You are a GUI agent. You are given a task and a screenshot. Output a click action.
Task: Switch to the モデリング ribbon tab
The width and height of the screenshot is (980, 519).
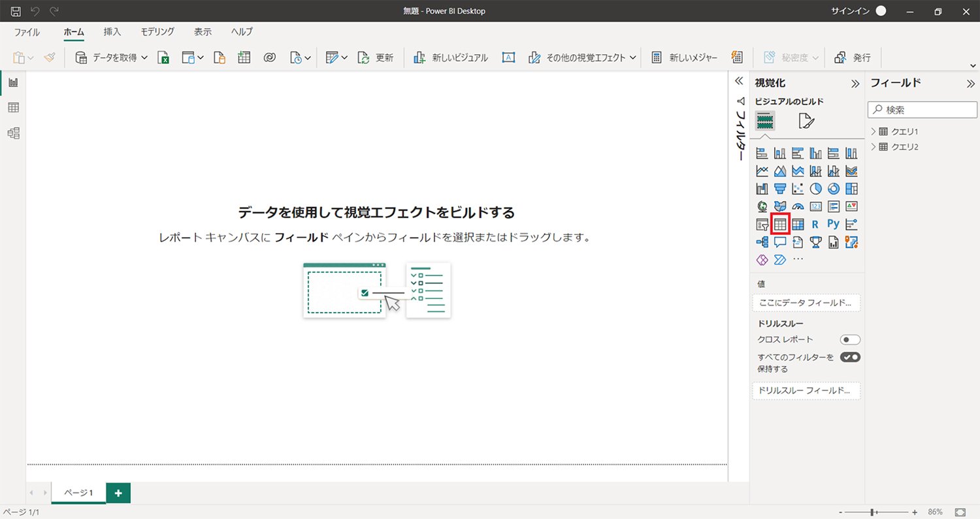coord(157,31)
